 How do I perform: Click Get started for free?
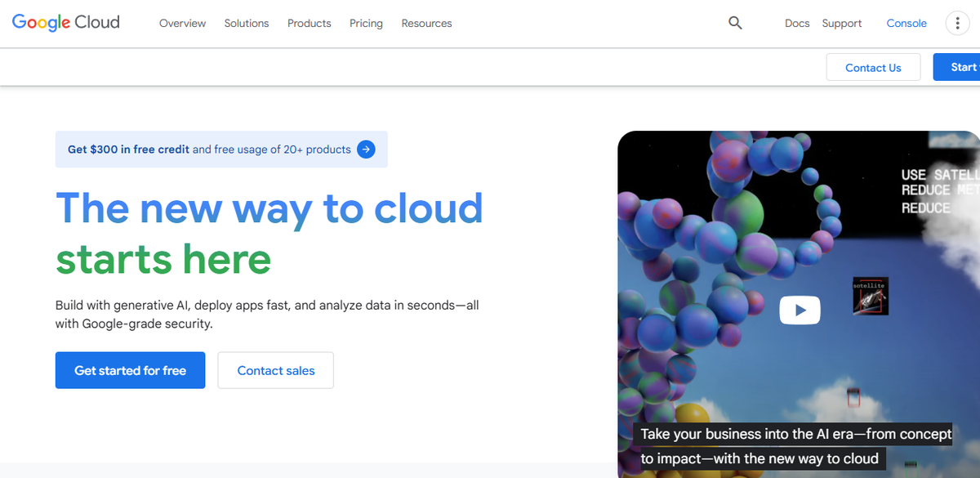[130, 370]
